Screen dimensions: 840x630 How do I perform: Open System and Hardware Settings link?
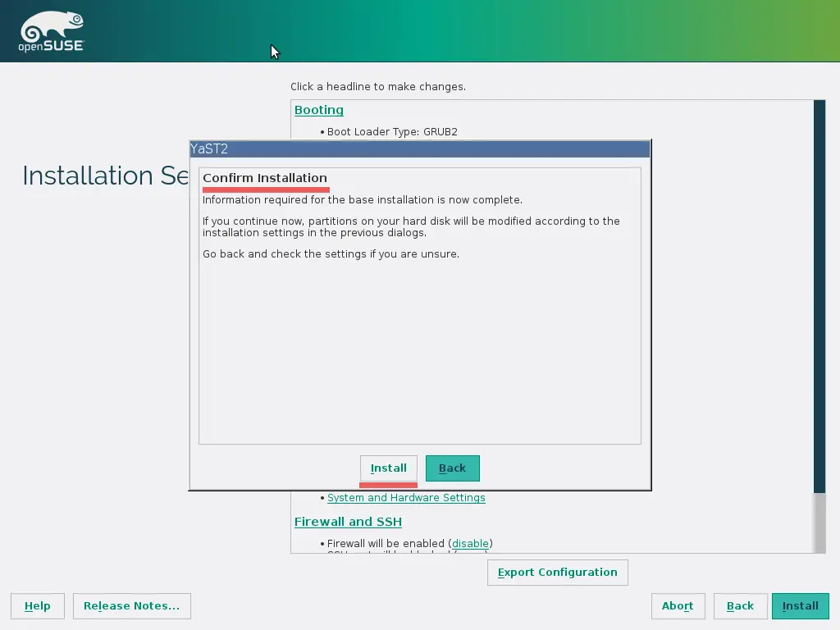(406, 498)
